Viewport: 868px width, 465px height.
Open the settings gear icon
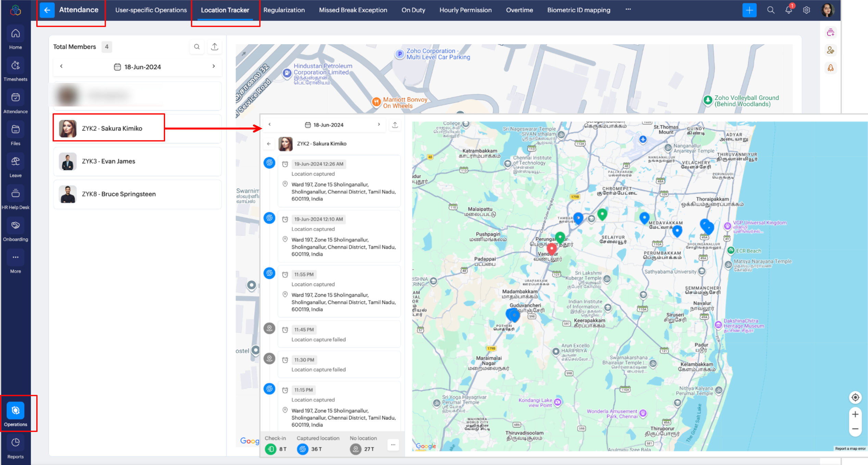tap(807, 10)
